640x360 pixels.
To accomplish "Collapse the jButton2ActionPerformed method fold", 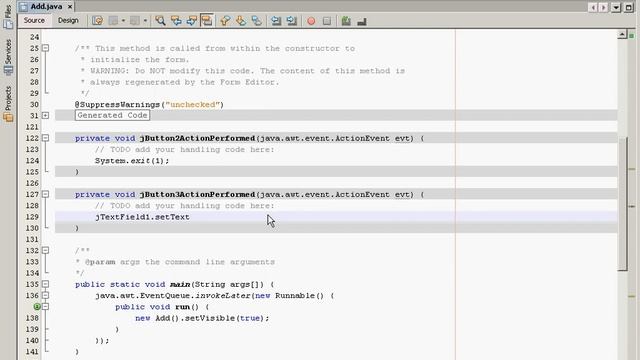I will (x=45, y=138).
